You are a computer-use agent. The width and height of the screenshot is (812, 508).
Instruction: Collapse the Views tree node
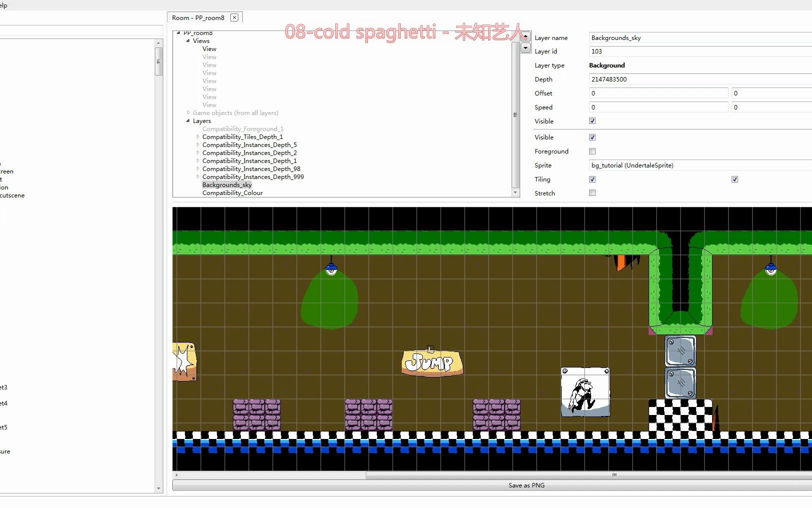click(188, 41)
